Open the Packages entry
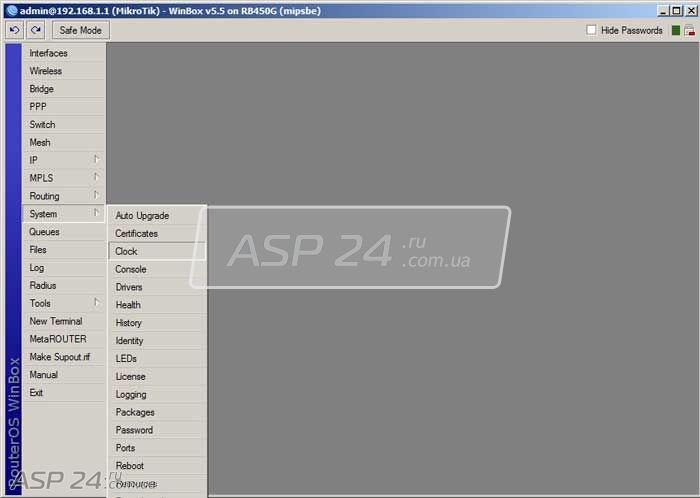The image size is (700, 498). pos(157,412)
